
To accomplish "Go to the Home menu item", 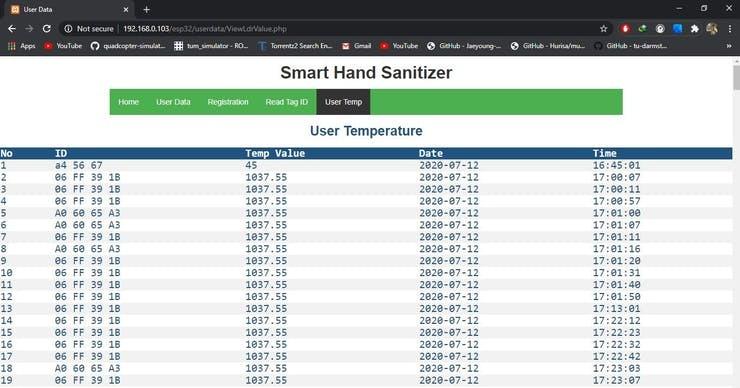I will click(128, 102).
